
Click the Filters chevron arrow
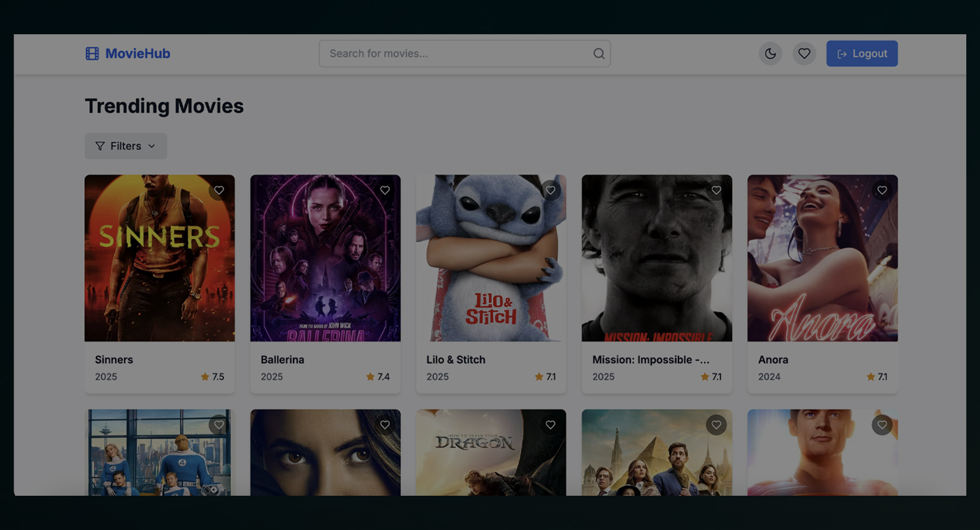[x=151, y=146]
